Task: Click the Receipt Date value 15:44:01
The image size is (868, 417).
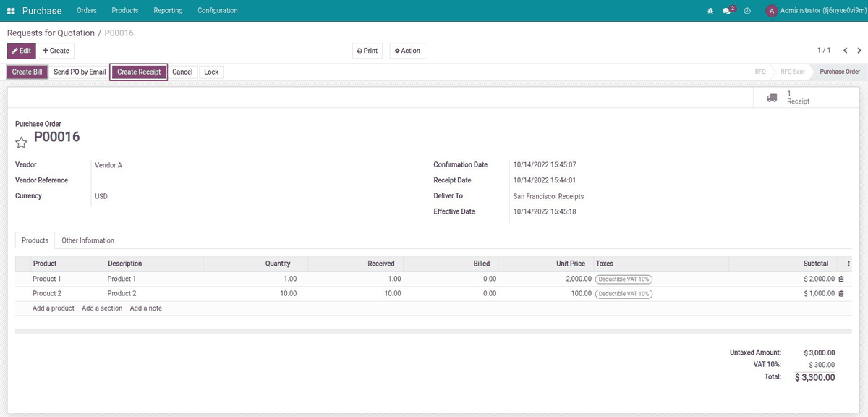Action: point(545,180)
